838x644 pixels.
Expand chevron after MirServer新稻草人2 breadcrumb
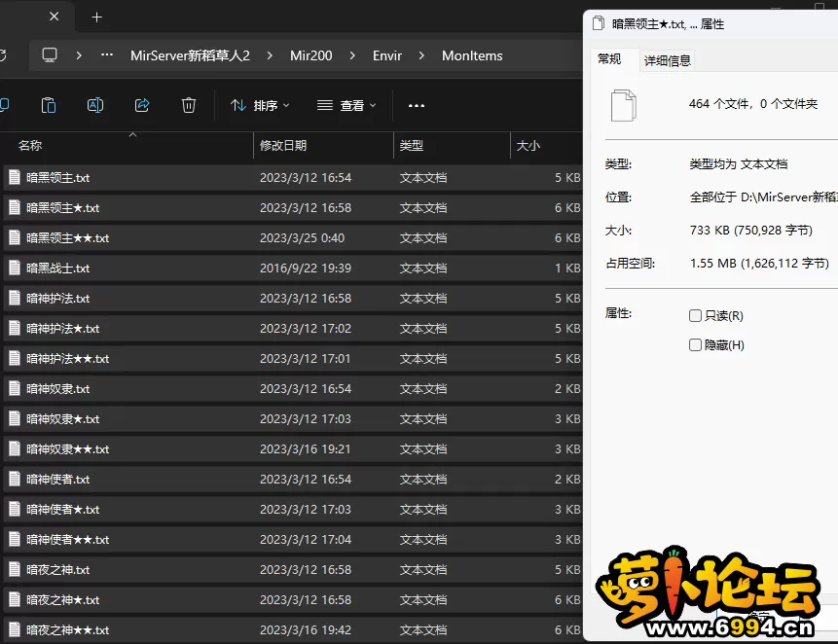270,55
